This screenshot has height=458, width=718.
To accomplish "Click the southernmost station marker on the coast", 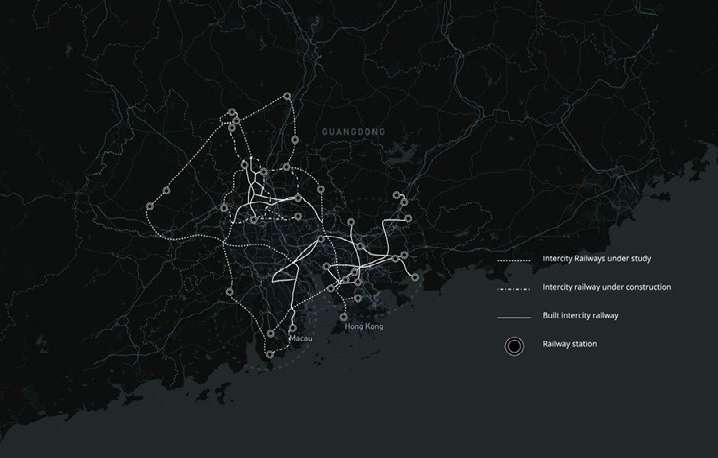I will [270, 354].
